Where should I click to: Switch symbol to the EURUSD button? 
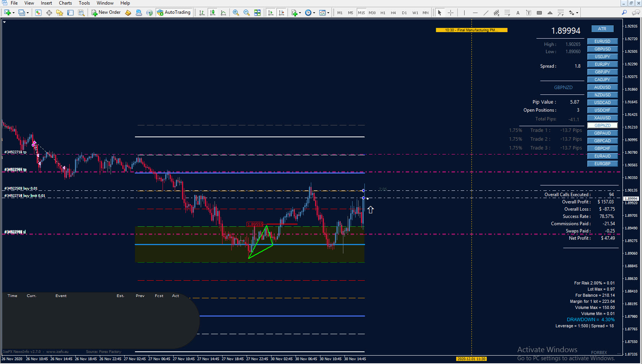point(602,41)
